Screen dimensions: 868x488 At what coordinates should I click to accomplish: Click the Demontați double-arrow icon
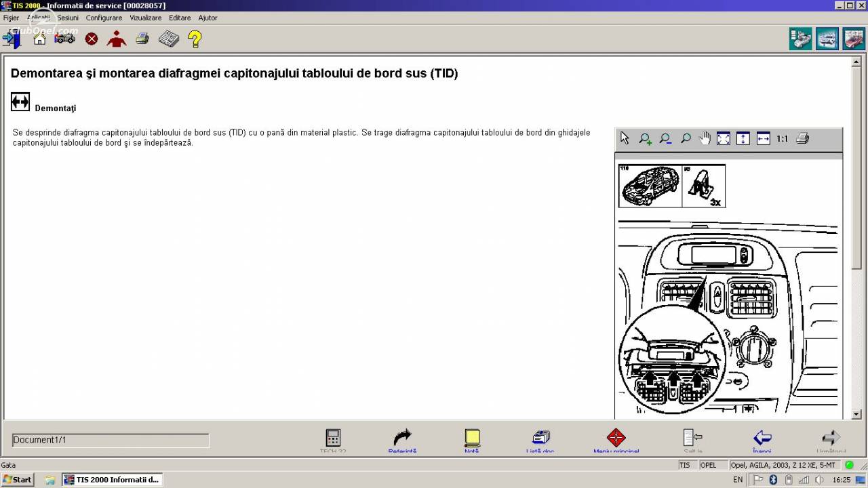point(20,102)
